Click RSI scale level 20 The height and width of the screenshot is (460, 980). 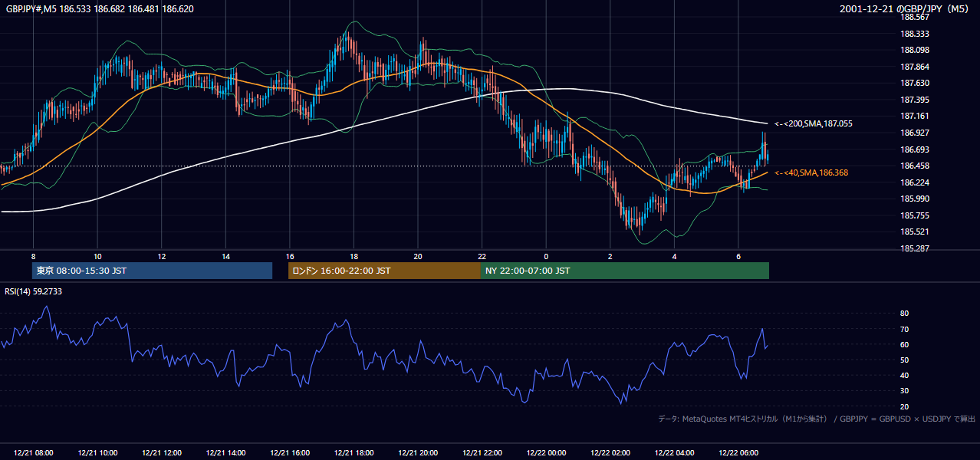[x=904, y=406]
